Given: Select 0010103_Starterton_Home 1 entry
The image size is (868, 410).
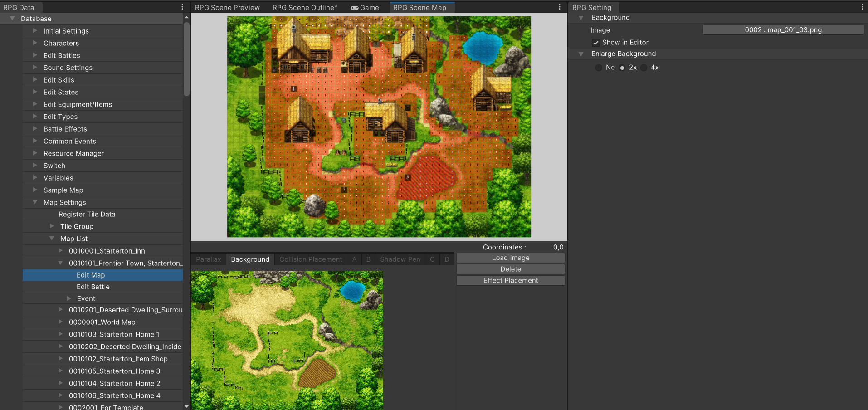Looking at the screenshot, I should (102, 334).
